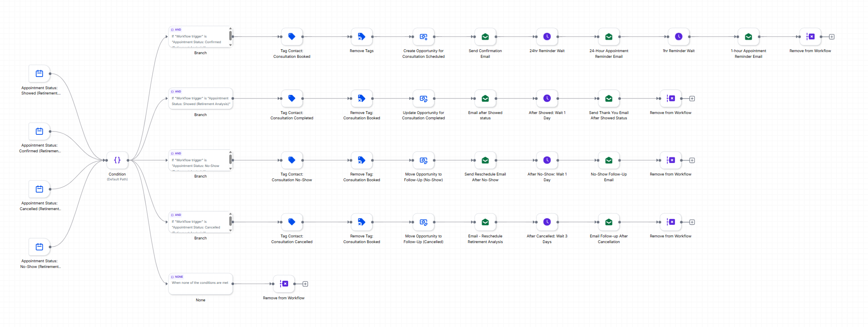This screenshot has height=327, width=868.
Task: Select the Appointment Status: Showed trigger icon
Action: click(x=39, y=74)
